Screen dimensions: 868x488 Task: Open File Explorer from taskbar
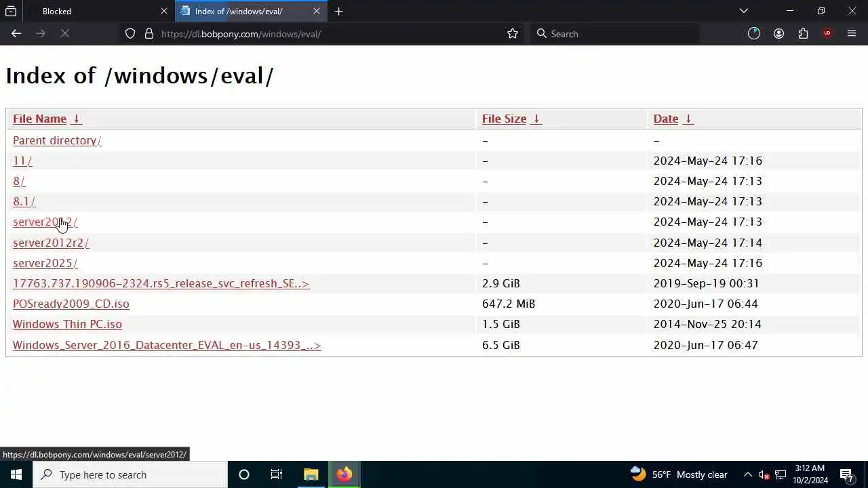(x=311, y=474)
